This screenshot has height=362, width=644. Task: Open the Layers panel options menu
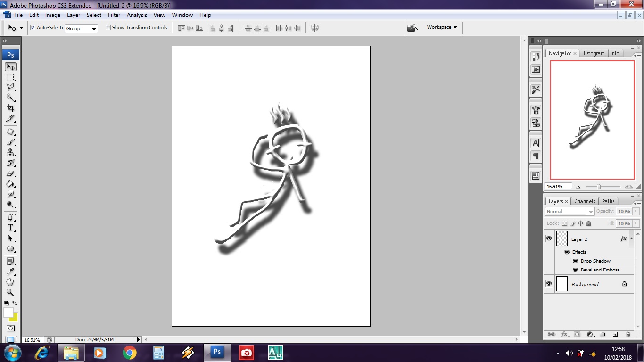pyautogui.click(x=637, y=203)
